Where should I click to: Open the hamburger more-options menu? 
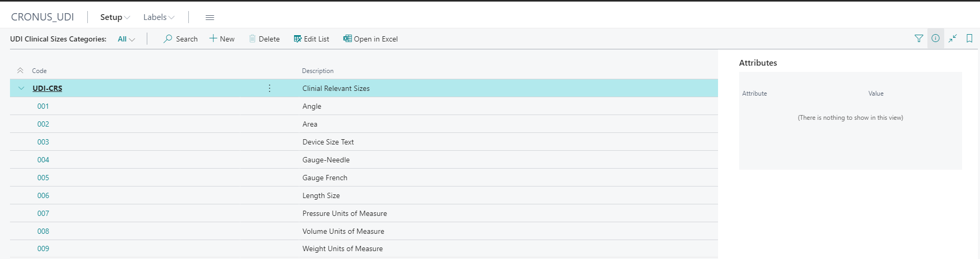pos(210,17)
